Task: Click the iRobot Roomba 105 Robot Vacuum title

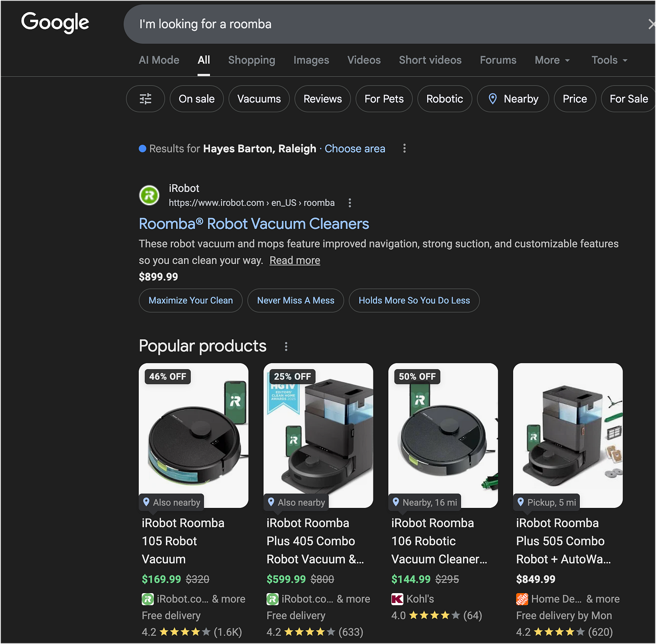Action: tap(183, 541)
